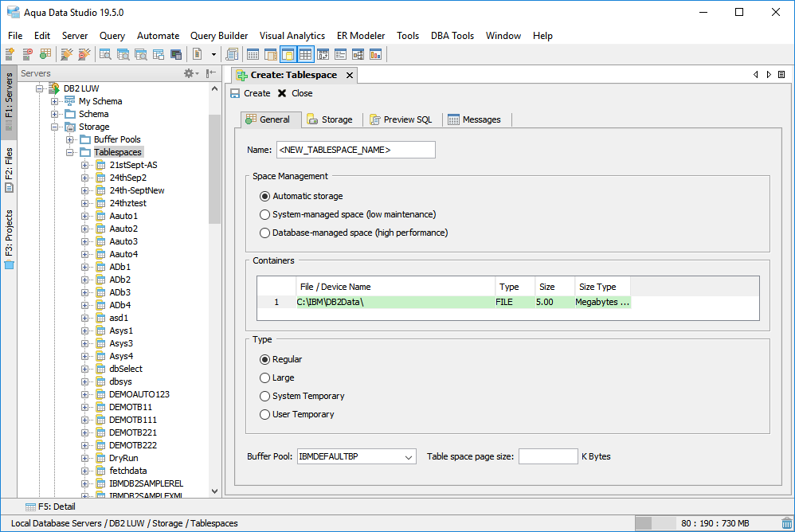Select System-managed space radio button

coord(264,214)
